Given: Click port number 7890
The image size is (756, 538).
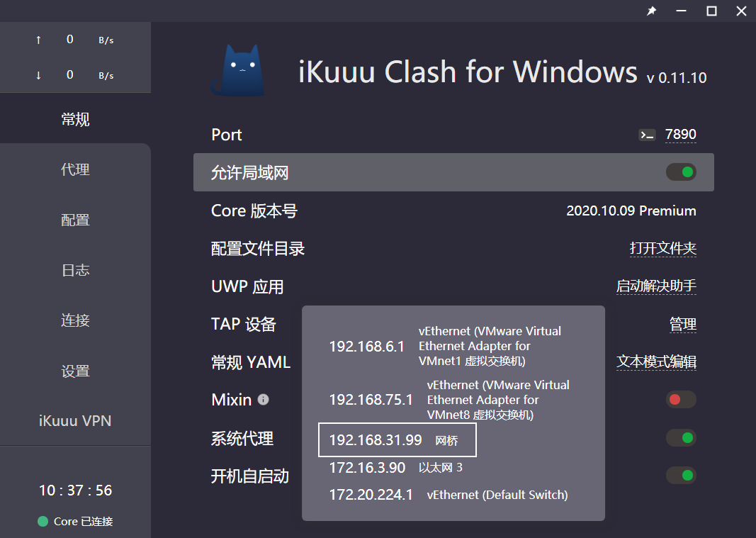Looking at the screenshot, I should (x=680, y=135).
